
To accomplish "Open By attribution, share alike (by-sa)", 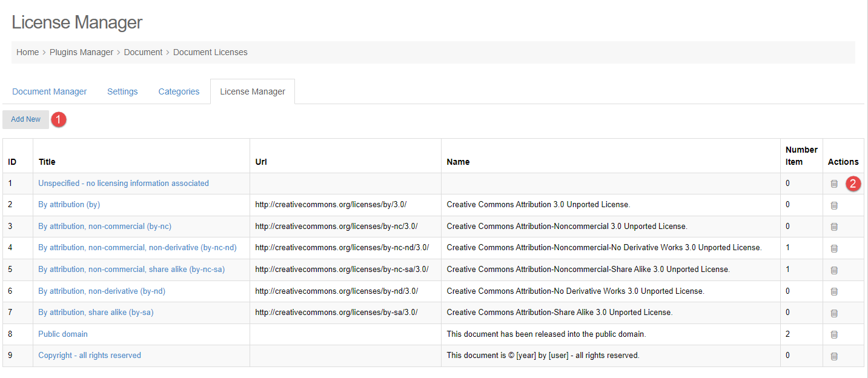I will pos(96,312).
